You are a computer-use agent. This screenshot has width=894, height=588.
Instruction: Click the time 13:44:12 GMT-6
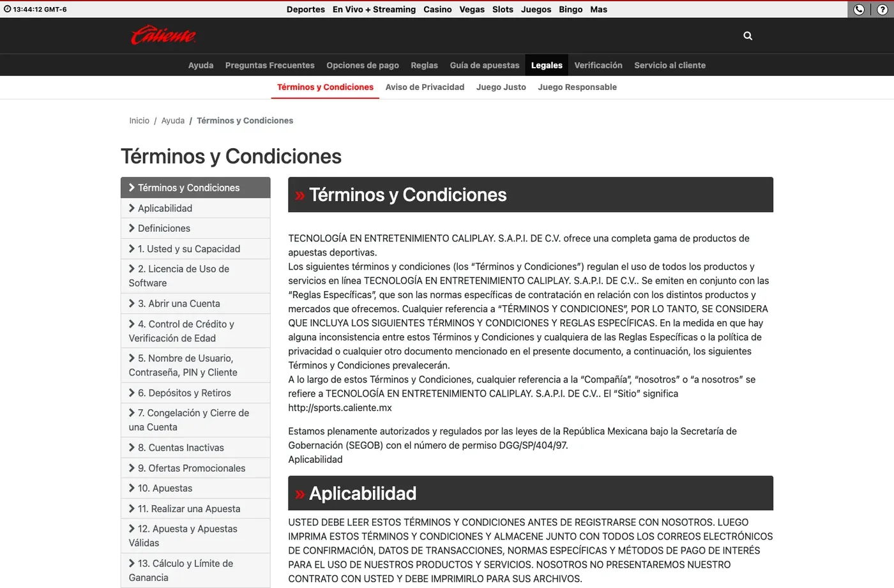(x=40, y=10)
